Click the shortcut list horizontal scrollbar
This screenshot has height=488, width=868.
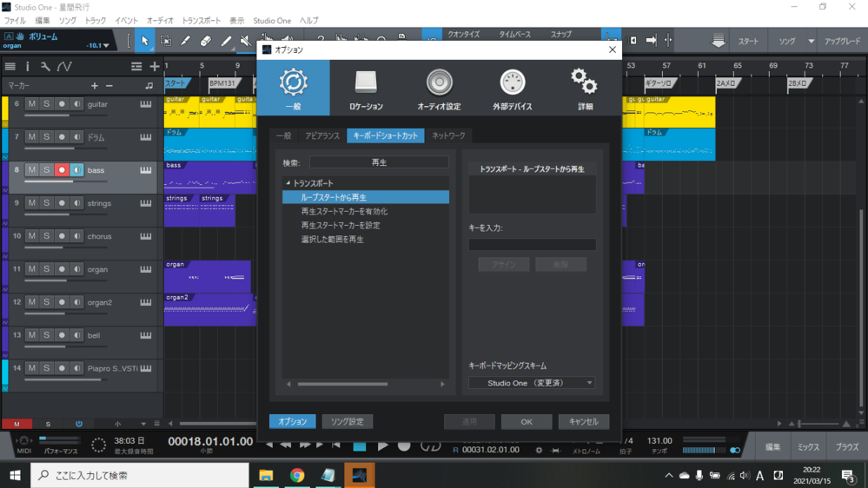point(342,384)
